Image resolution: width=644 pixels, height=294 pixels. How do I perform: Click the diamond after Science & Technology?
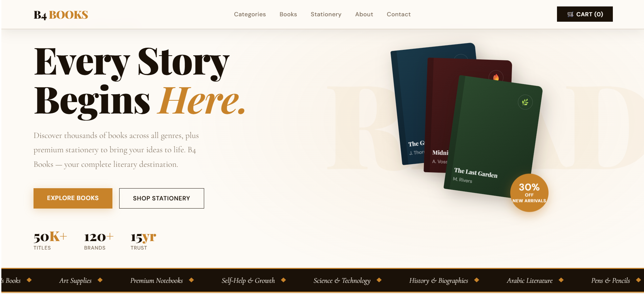(x=379, y=280)
